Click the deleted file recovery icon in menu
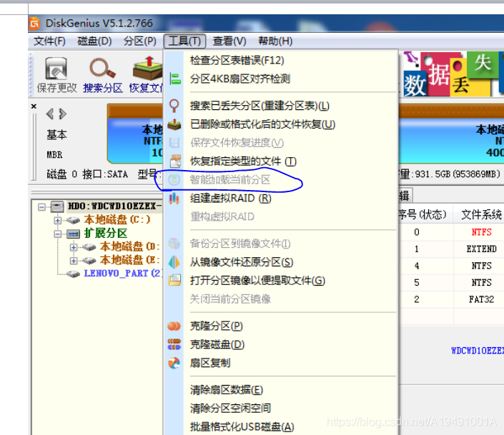The height and width of the screenshot is (435, 504). 174,124
